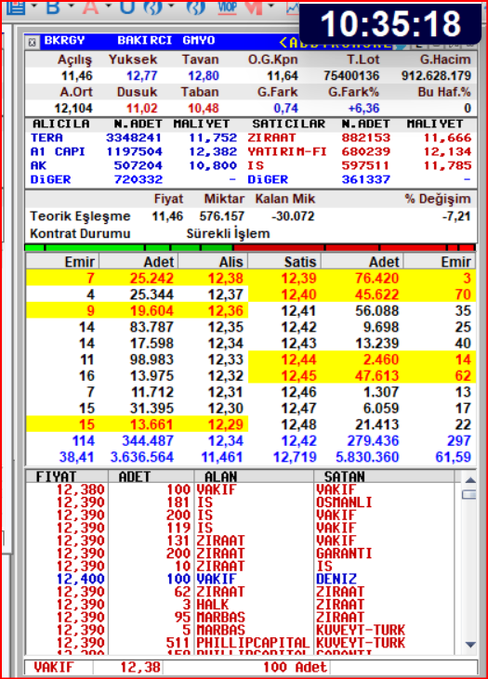Screen dimensions: 488x679
Task: Click buyer TERA in ALICILAR list
Action: (46, 138)
